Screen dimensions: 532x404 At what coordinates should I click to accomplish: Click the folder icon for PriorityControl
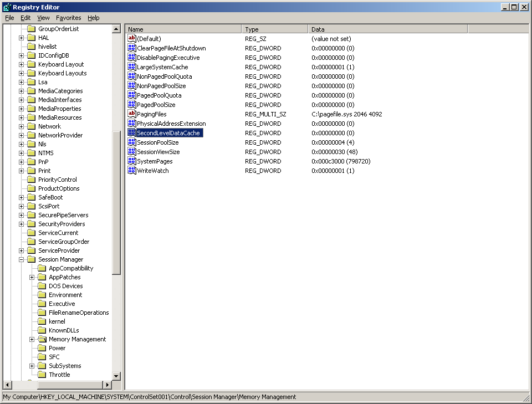coord(31,180)
